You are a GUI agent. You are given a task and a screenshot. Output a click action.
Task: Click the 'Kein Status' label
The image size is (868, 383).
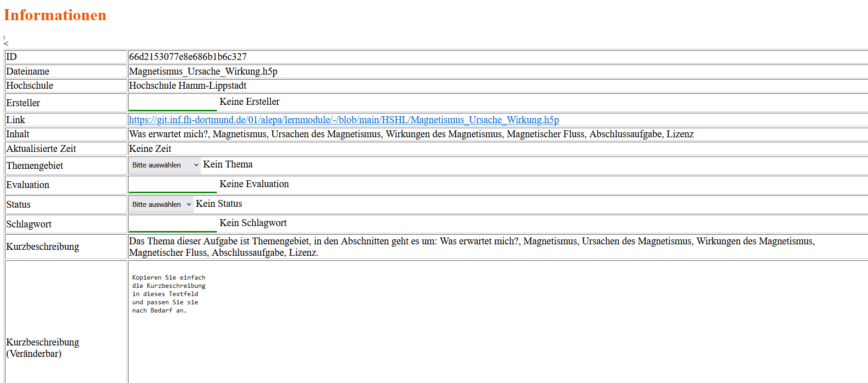(219, 204)
